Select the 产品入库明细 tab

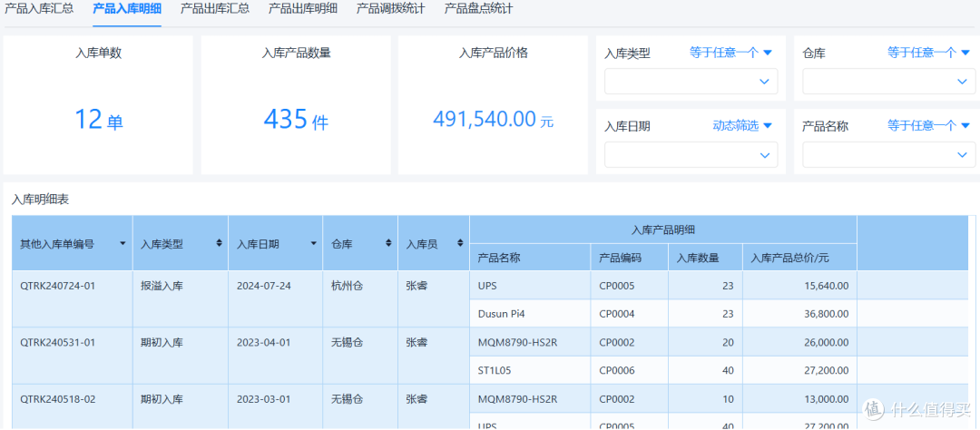tap(127, 9)
